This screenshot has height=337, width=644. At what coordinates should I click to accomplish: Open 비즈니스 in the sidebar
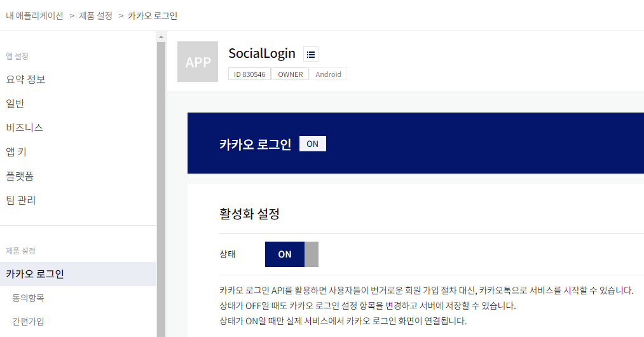click(x=24, y=128)
